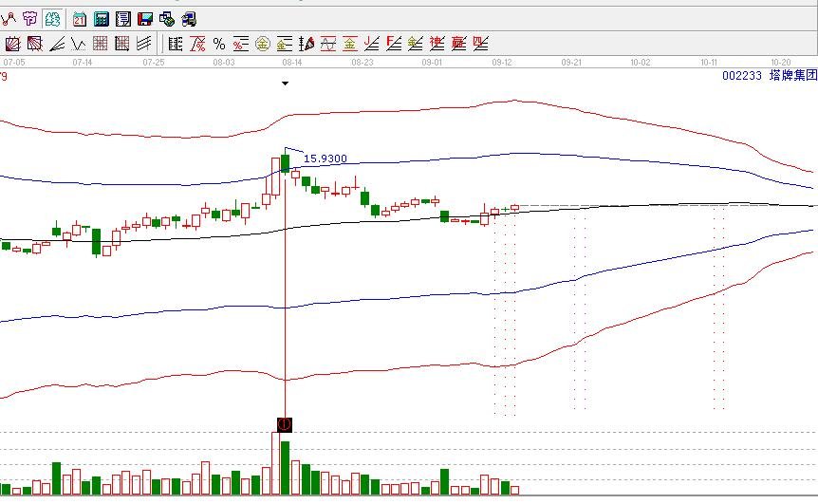Viewport: 818px width, 504px height.
Task: Click the windows-with-globe network icon
Action: [x=167, y=20]
